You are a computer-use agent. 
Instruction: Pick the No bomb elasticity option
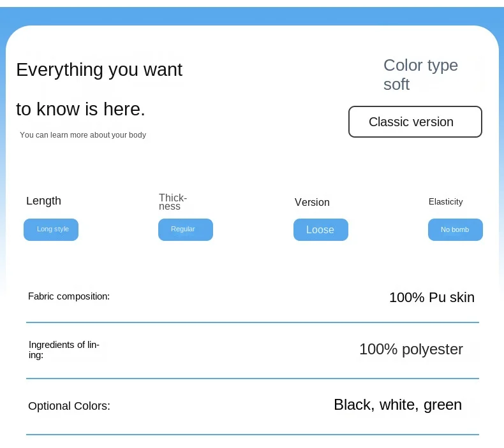click(455, 230)
